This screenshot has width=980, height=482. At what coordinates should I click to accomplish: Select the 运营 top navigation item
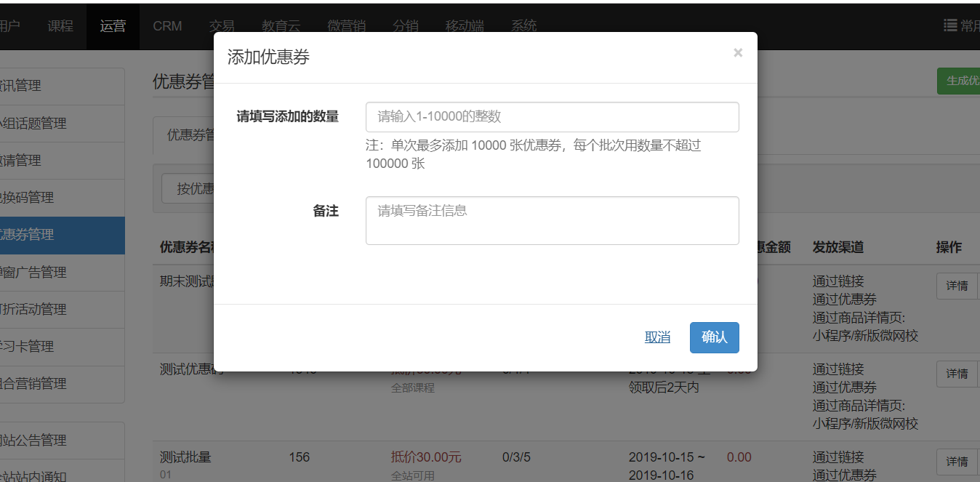pos(113,26)
